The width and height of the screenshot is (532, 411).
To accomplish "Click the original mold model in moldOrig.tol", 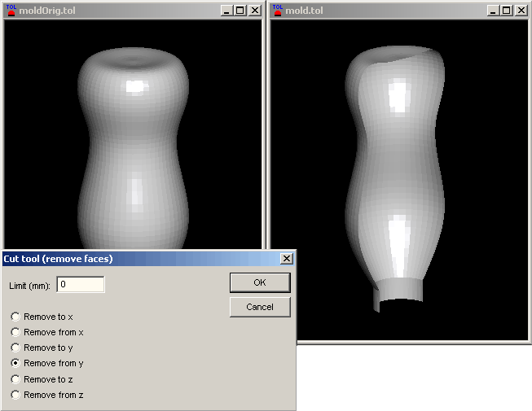I will [134, 149].
